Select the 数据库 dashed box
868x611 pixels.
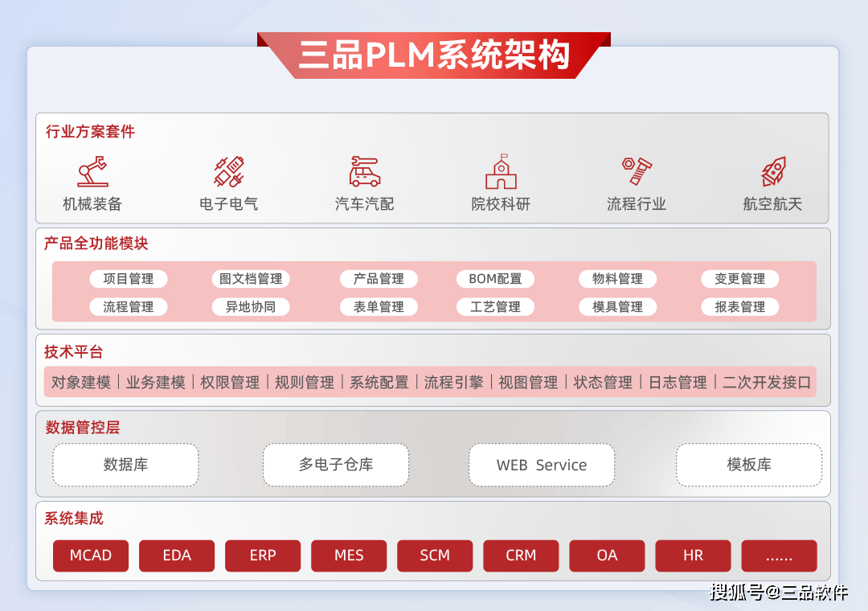(125, 465)
